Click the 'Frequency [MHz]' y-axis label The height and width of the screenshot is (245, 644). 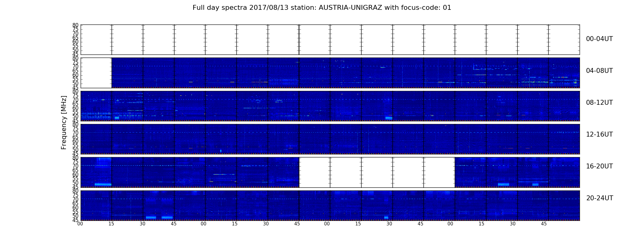[64, 123]
